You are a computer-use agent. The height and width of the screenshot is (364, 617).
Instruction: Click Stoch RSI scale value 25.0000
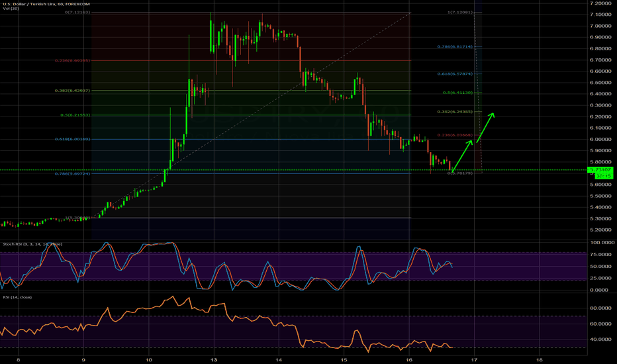[x=602, y=278]
